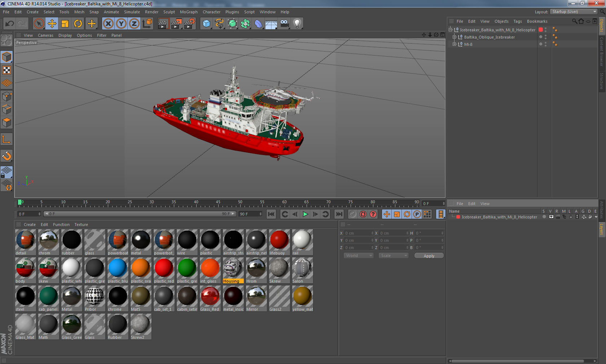Click the Undo arrow icon
606x364 pixels.
10,24
